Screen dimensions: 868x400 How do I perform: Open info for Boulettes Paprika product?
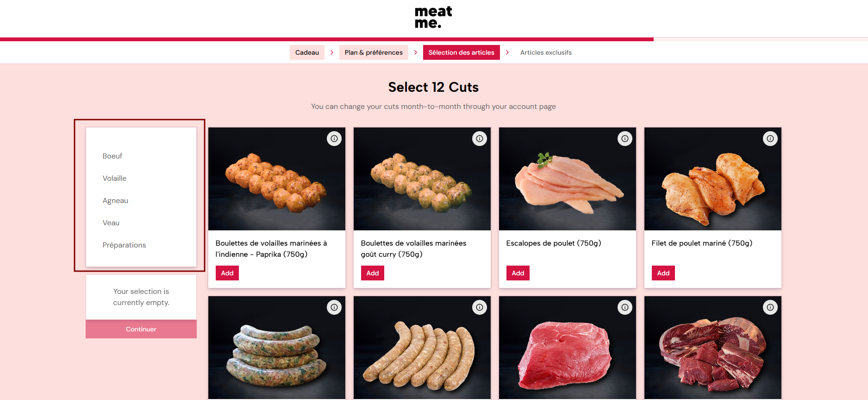[x=334, y=139]
